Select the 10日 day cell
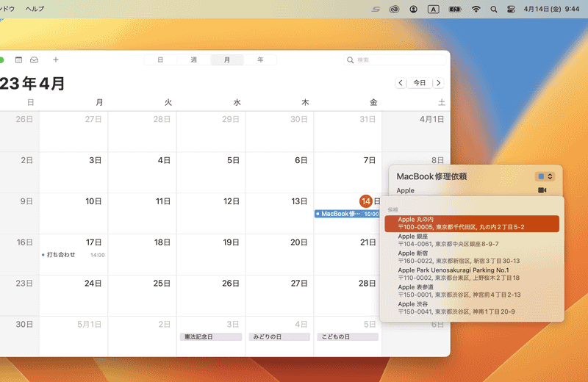This screenshot has height=382, width=588. tap(74, 214)
